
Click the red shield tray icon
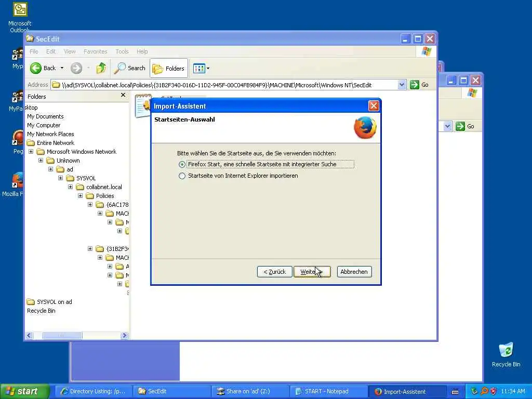494,391
